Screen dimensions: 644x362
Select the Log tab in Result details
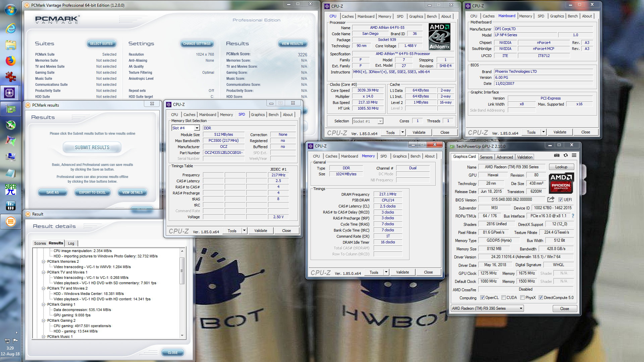click(71, 243)
